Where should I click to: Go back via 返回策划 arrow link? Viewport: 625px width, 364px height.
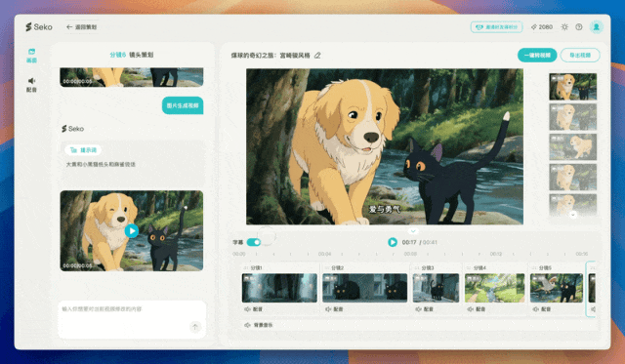point(81,27)
